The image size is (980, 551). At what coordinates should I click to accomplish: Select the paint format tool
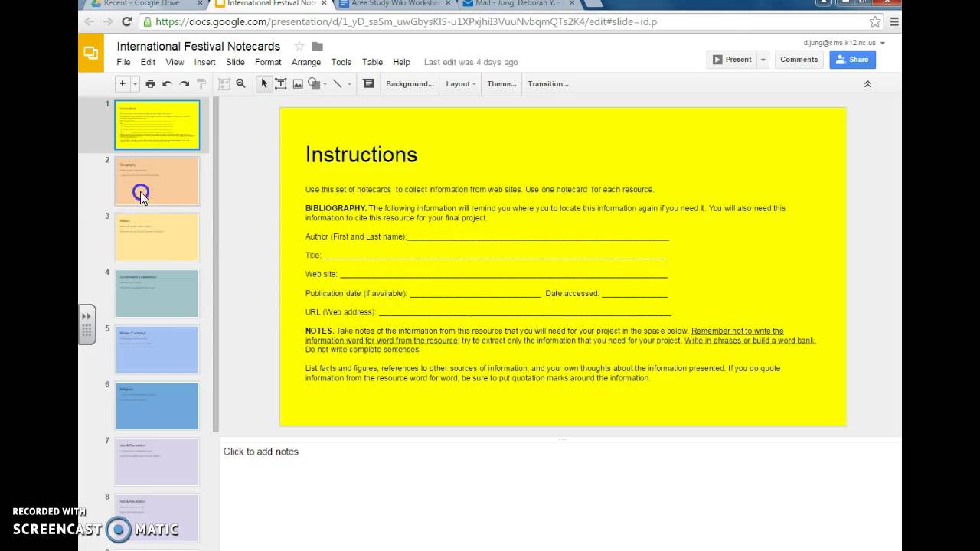pos(202,84)
